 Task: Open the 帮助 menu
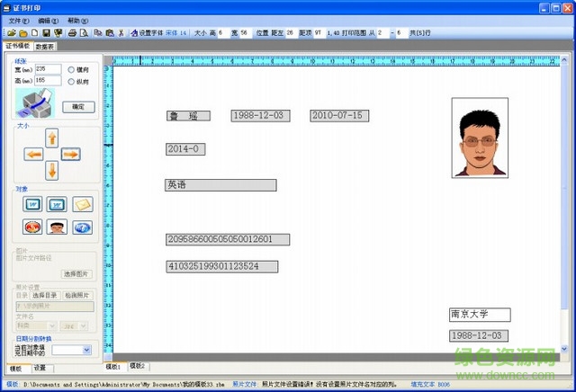point(77,21)
